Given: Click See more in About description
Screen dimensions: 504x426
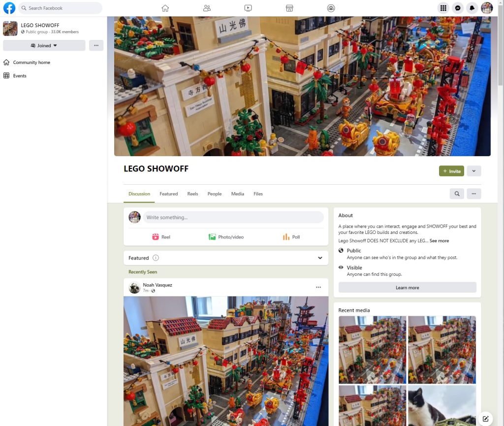Looking at the screenshot, I should click(x=439, y=241).
